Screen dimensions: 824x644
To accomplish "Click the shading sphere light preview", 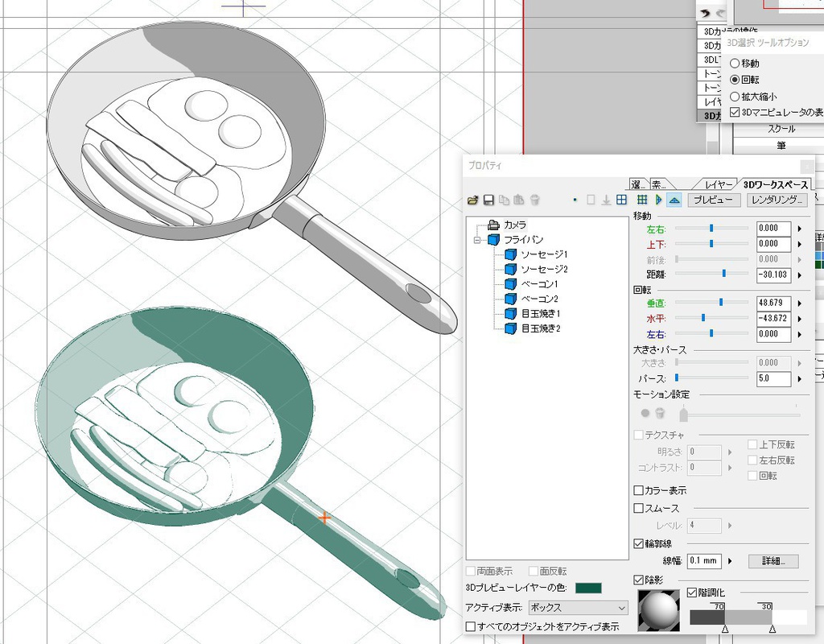I will (658, 610).
